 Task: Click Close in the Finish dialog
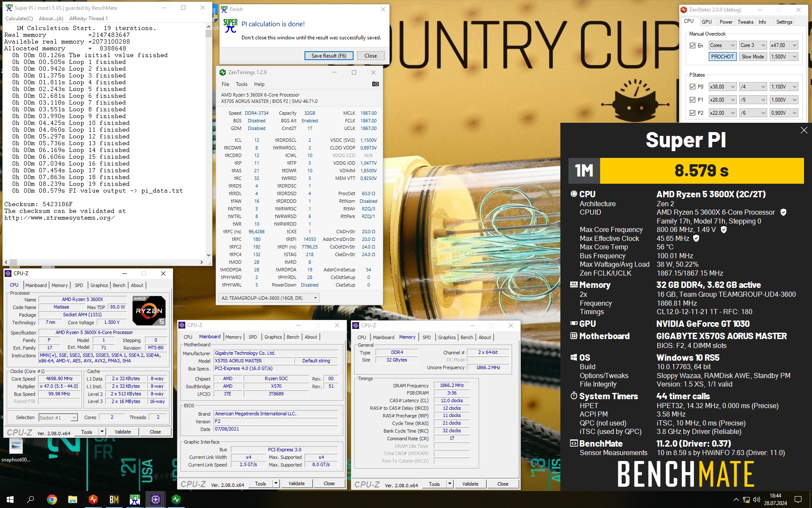click(370, 55)
